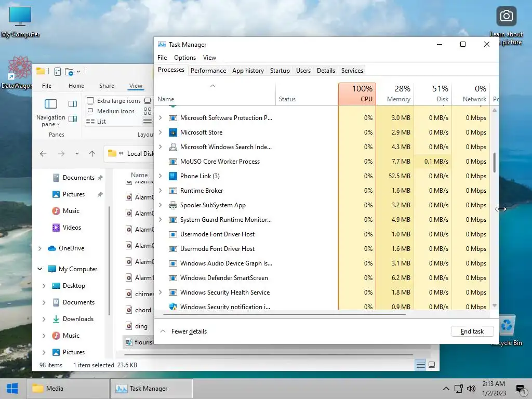Click Details pane icon in Explorer ribbon
Viewport: 532px width, 399px height.
click(x=73, y=119)
